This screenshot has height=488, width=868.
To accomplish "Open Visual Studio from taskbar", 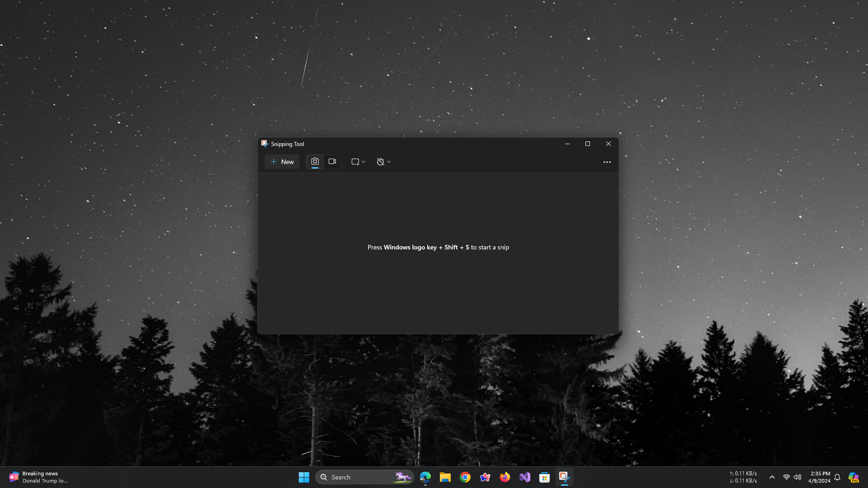I will (525, 477).
